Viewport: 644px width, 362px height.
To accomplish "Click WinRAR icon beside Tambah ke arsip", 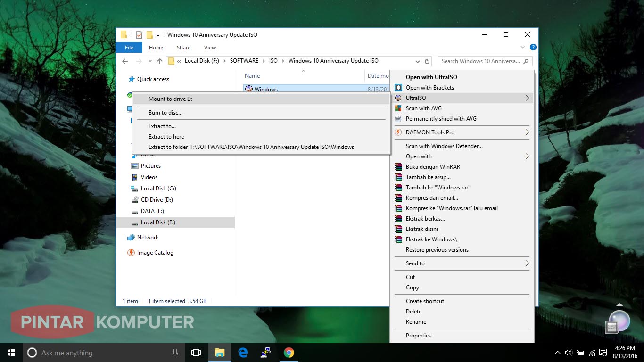I will [x=398, y=177].
